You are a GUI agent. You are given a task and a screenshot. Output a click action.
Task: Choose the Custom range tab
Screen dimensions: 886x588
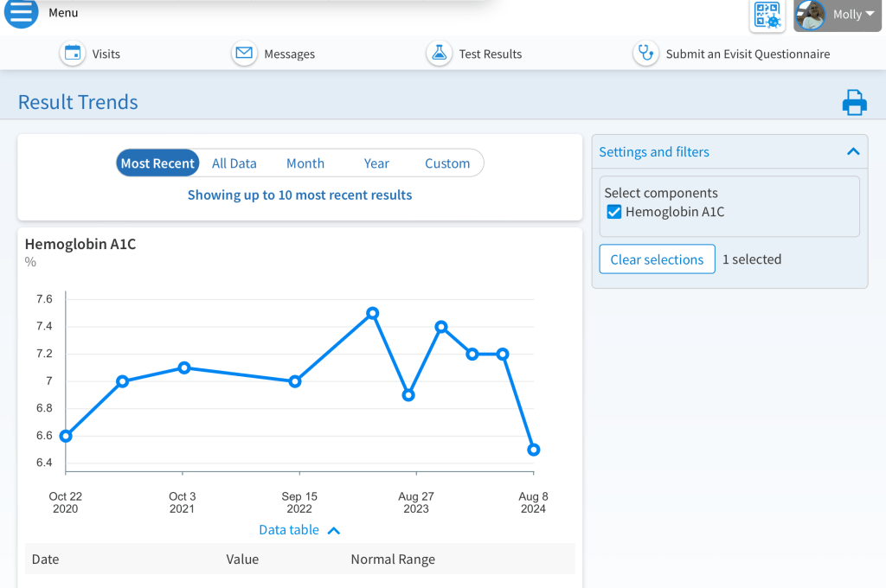[447, 163]
